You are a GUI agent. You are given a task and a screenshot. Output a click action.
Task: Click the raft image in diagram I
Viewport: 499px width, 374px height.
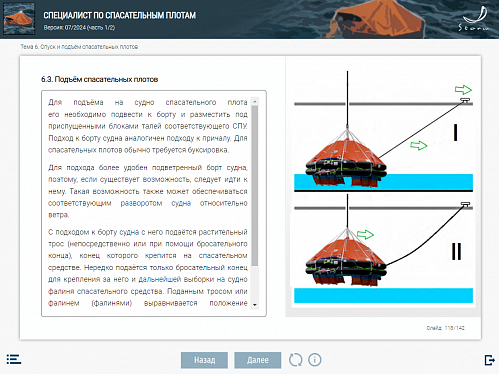pyautogui.click(x=346, y=158)
